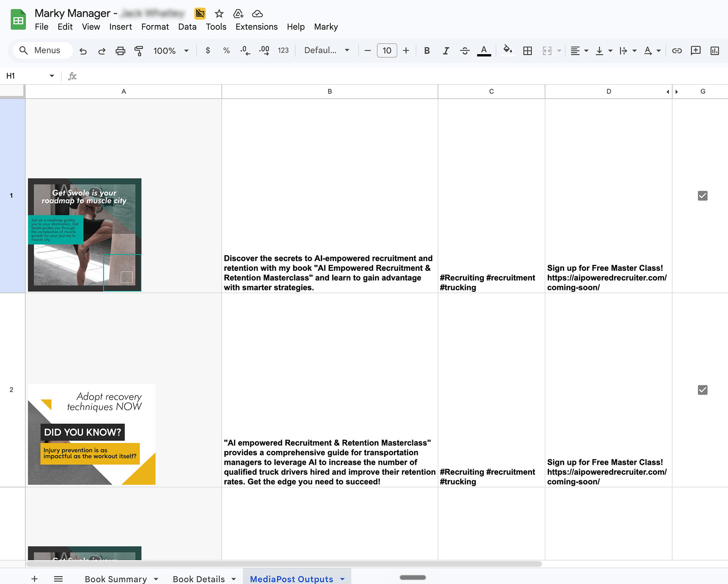Viewport: 728px width, 584px height.
Task: Expand merge cells dropdown arrow
Action: [559, 51]
